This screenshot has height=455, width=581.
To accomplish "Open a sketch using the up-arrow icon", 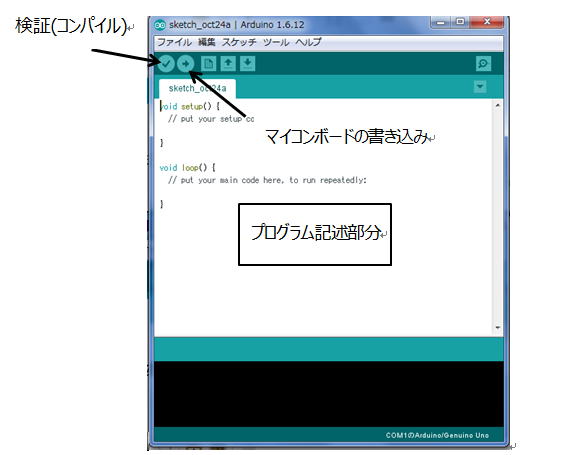I will pos(228,64).
